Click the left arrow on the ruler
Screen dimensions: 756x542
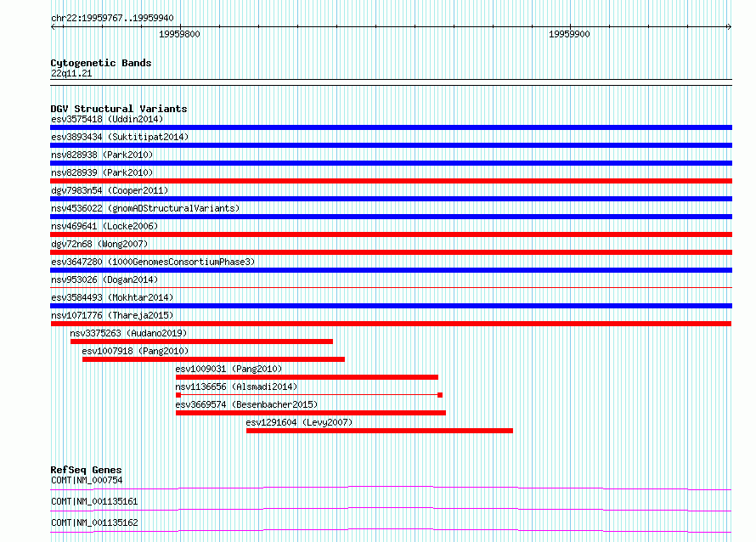coord(53,26)
